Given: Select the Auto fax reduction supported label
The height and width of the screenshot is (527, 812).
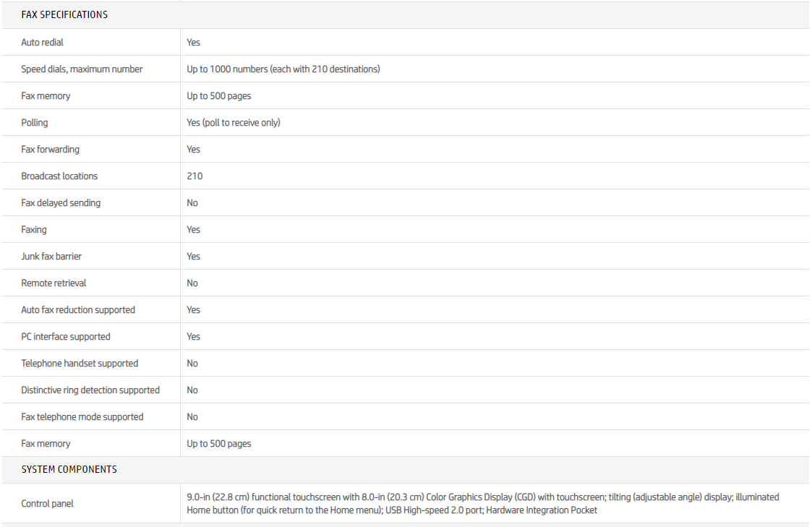Looking at the screenshot, I should coord(78,310).
